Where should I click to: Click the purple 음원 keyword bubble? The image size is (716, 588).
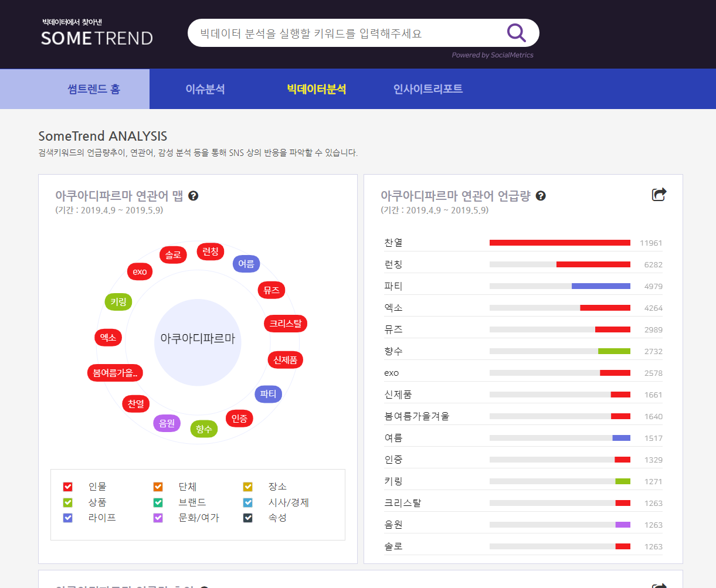tap(167, 423)
